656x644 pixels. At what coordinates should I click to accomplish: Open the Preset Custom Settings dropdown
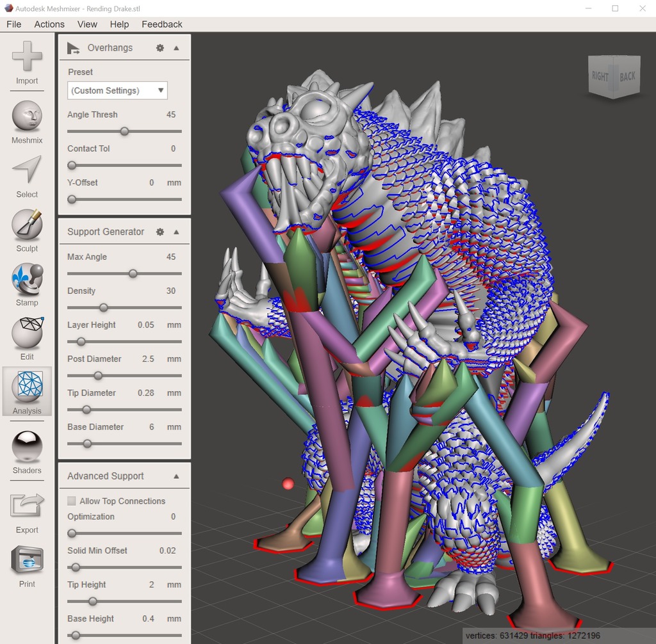click(117, 90)
